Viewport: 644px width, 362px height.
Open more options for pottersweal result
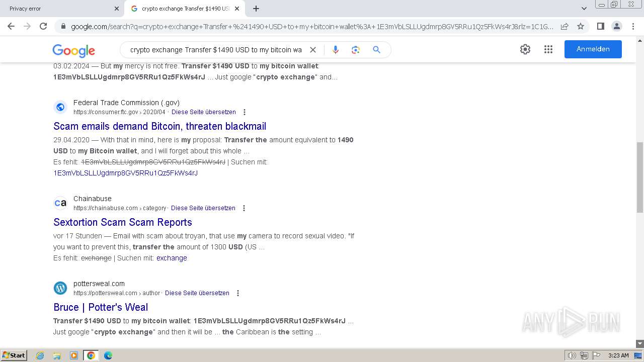pyautogui.click(x=238, y=293)
